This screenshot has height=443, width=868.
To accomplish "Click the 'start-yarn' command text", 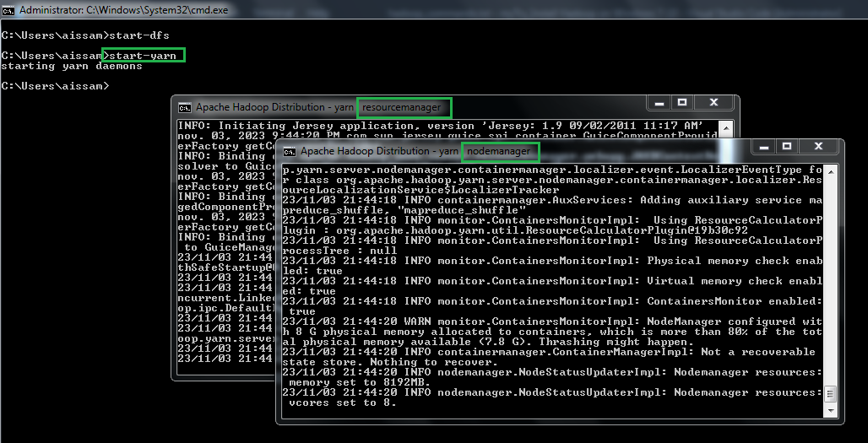I will click(143, 56).
